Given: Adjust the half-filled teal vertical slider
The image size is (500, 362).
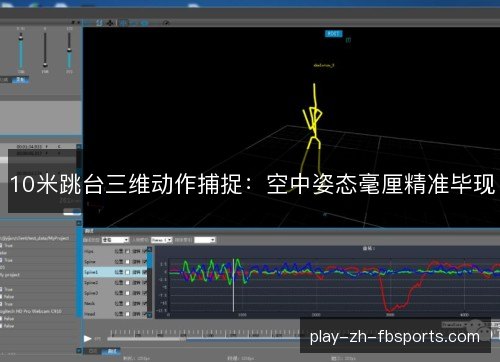Looking at the screenshot, I should [x=69, y=50].
